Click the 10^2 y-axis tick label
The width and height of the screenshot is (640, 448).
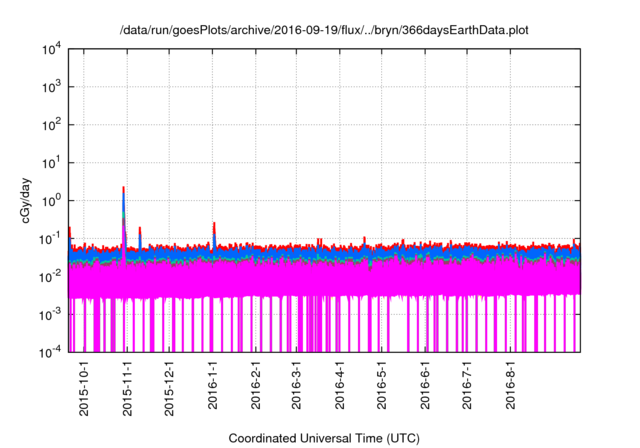(52, 125)
